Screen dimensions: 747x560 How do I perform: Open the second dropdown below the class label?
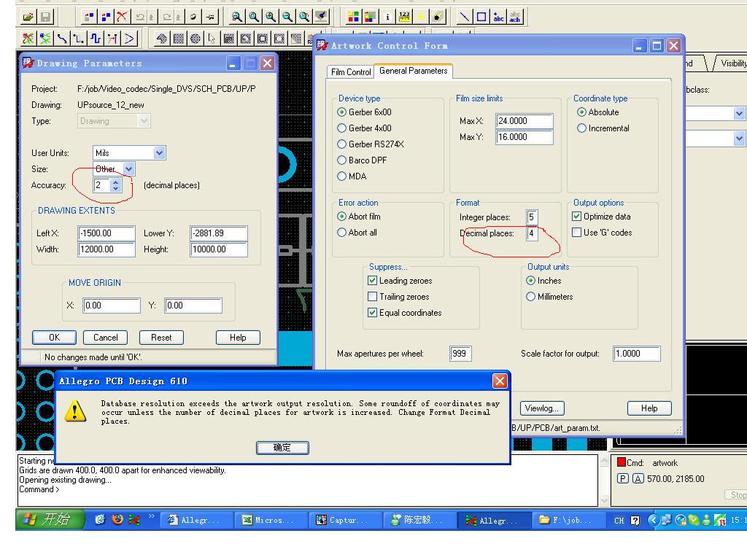(739, 139)
